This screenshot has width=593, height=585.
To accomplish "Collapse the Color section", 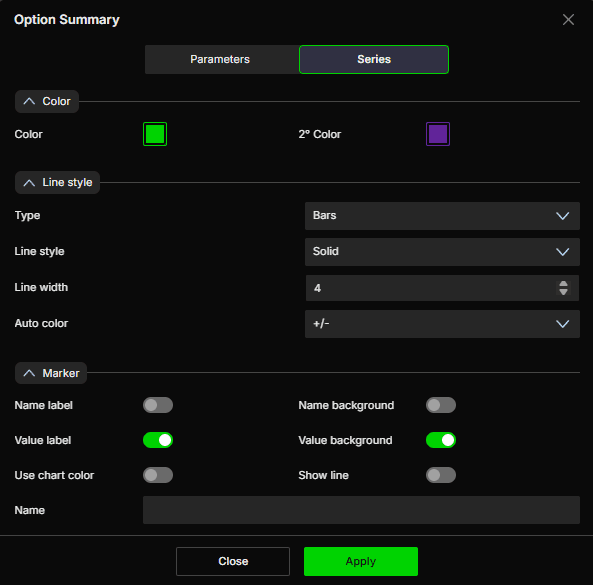I will point(47,101).
